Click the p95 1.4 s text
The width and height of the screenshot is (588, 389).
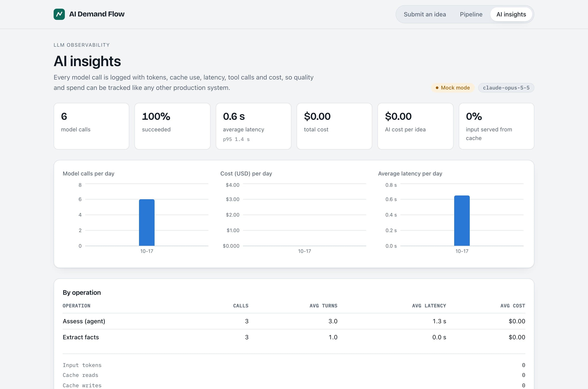[236, 139]
